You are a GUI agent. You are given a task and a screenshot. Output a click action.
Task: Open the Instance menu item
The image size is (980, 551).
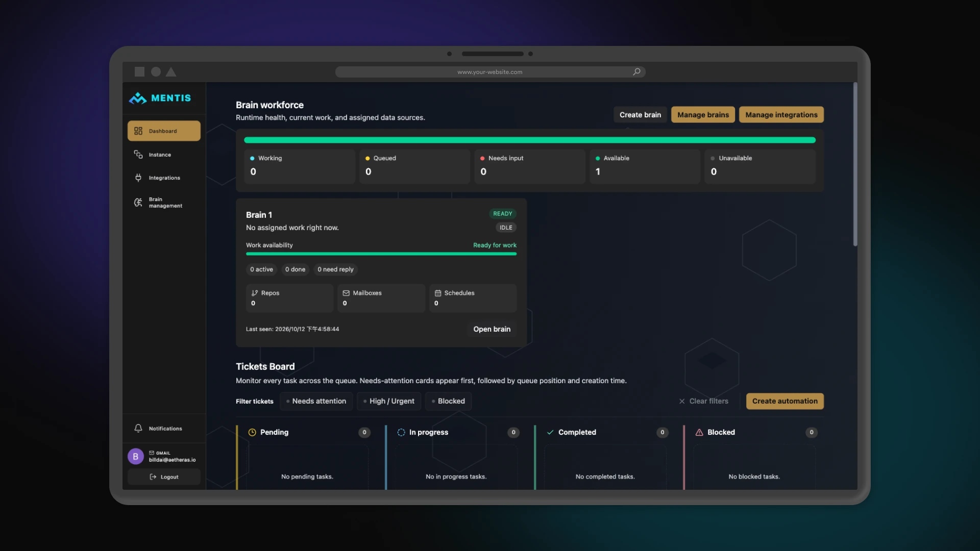[x=164, y=155]
